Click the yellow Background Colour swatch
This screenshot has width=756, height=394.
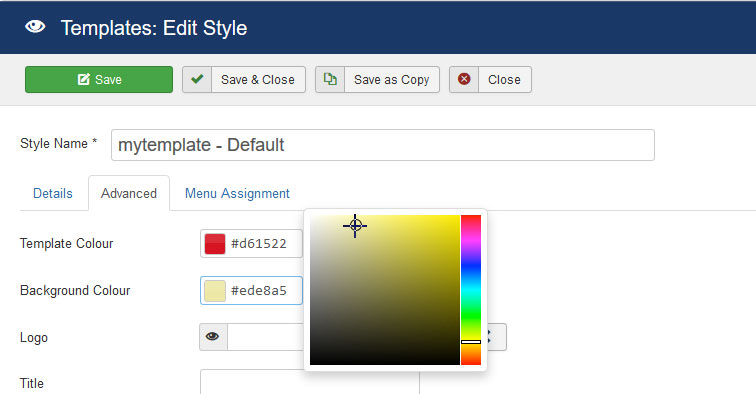(x=215, y=291)
